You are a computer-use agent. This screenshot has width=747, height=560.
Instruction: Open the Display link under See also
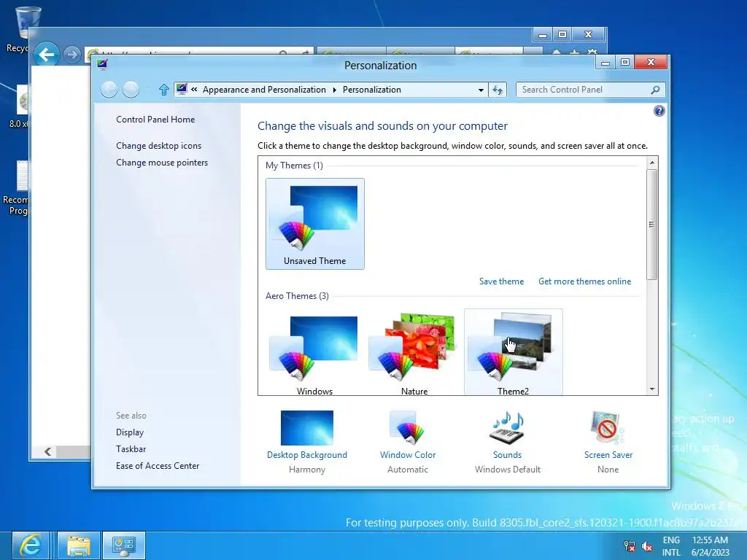click(130, 432)
